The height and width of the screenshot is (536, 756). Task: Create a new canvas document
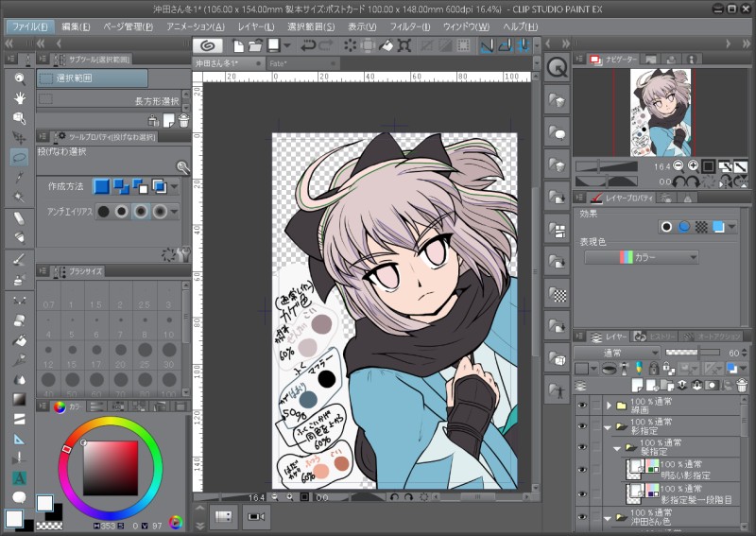click(238, 45)
